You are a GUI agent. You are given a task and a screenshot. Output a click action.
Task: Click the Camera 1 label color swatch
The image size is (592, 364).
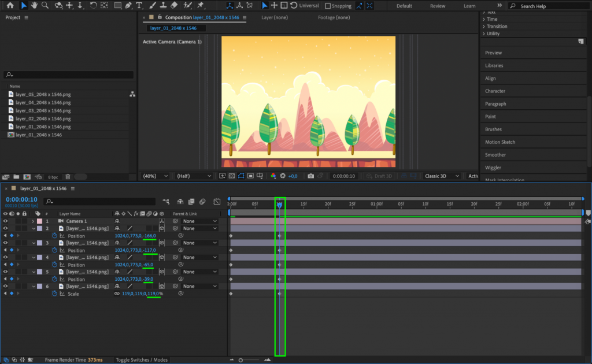tap(40, 221)
